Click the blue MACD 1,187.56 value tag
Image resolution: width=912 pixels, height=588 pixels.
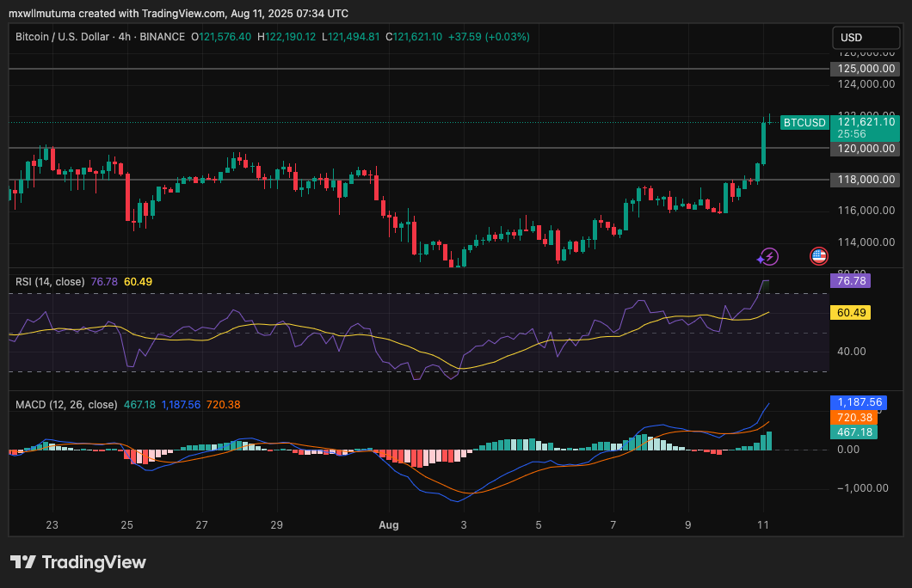pos(853,402)
